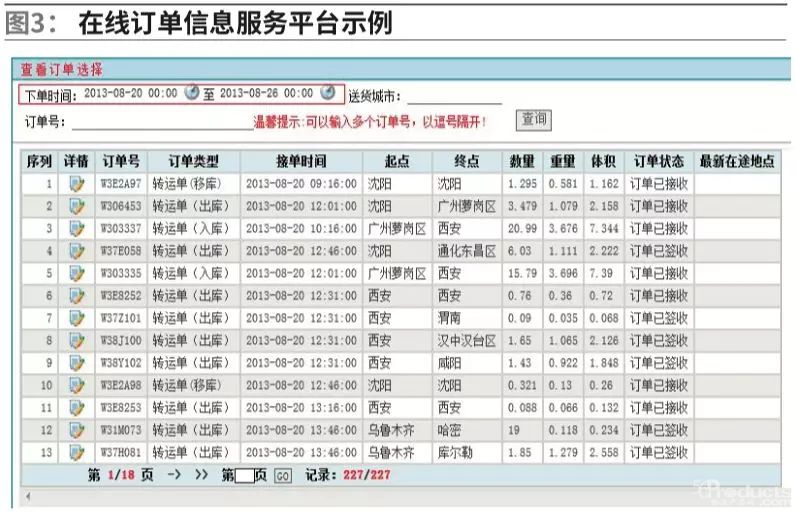Click the page number input box
The image size is (797, 512).
pos(244,476)
